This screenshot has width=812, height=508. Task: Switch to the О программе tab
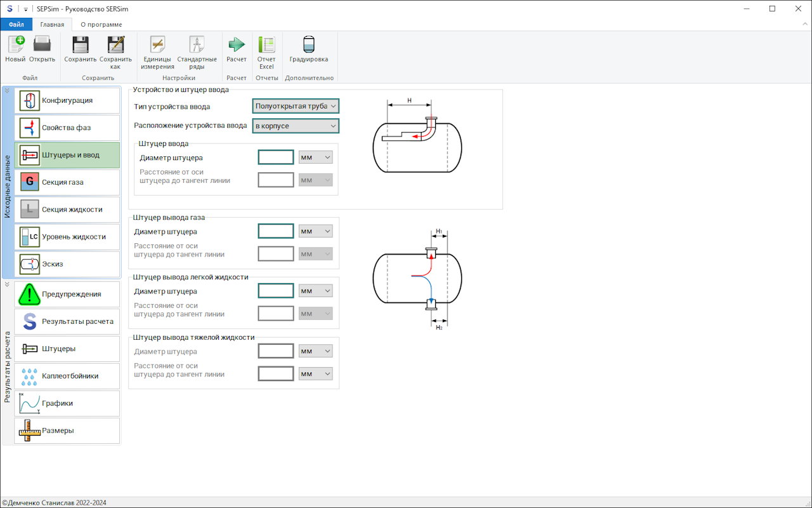point(101,25)
